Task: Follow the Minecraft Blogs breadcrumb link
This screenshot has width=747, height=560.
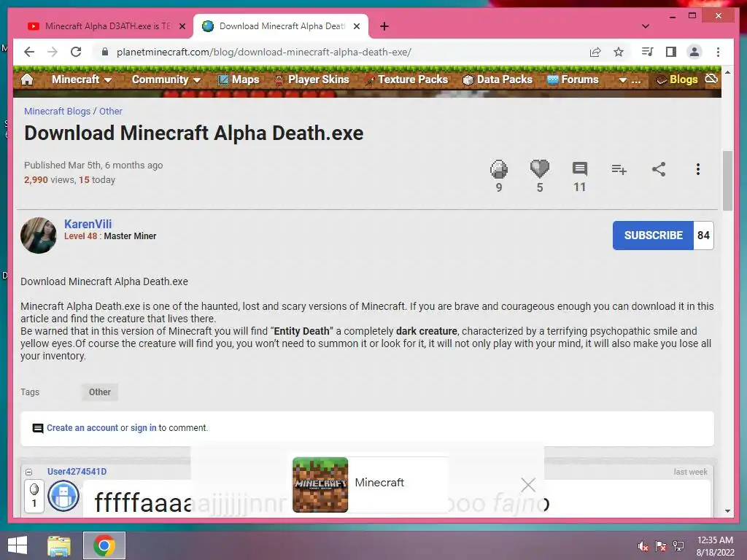Action: click(57, 111)
